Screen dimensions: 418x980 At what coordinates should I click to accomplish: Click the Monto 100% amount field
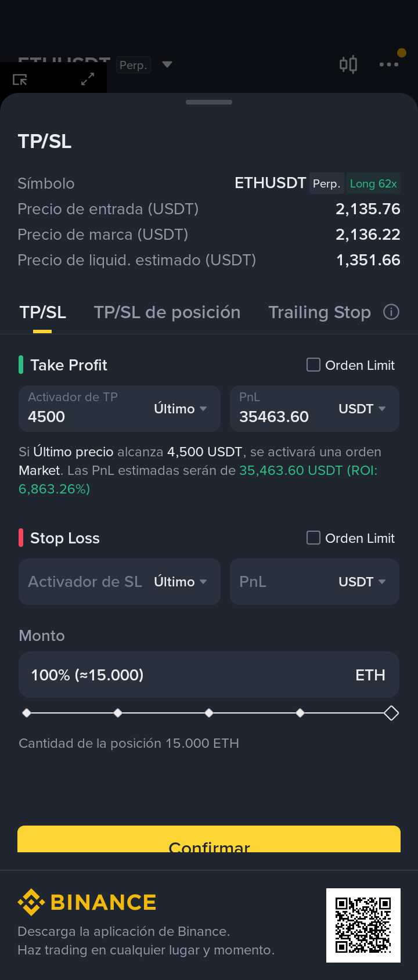(209, 675)
